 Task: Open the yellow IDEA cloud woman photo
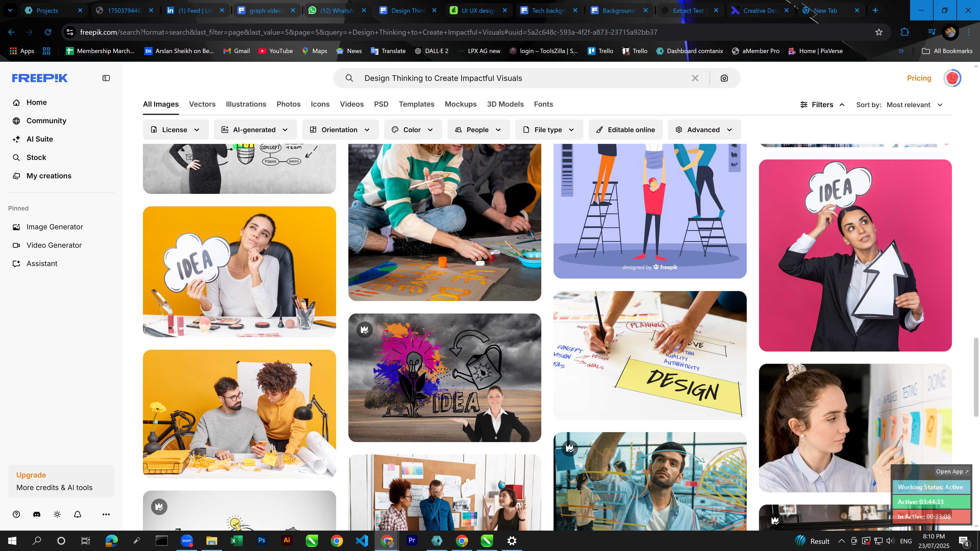[239, 271]
